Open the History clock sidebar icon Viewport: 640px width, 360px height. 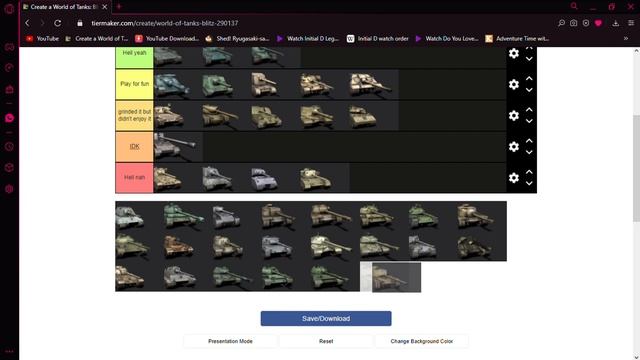[9, 147]
